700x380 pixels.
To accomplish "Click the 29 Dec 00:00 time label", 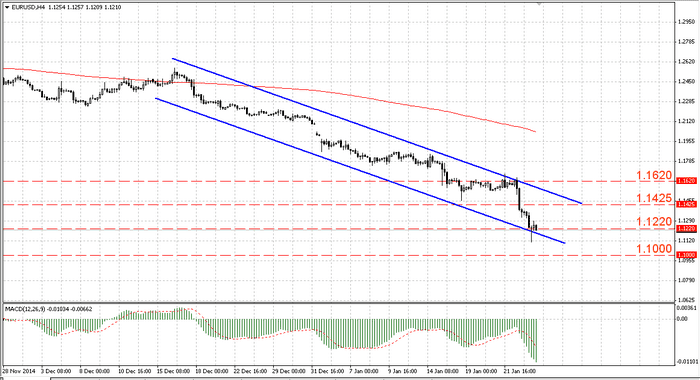I will coord(289,371).
